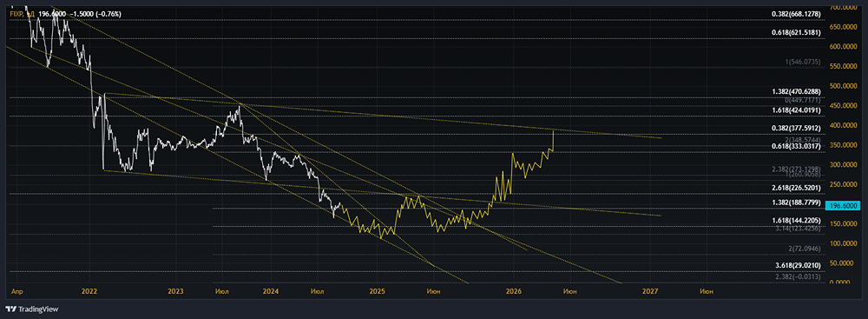Click the 650.0000 price axis label
868x319 pixels.
842,27
